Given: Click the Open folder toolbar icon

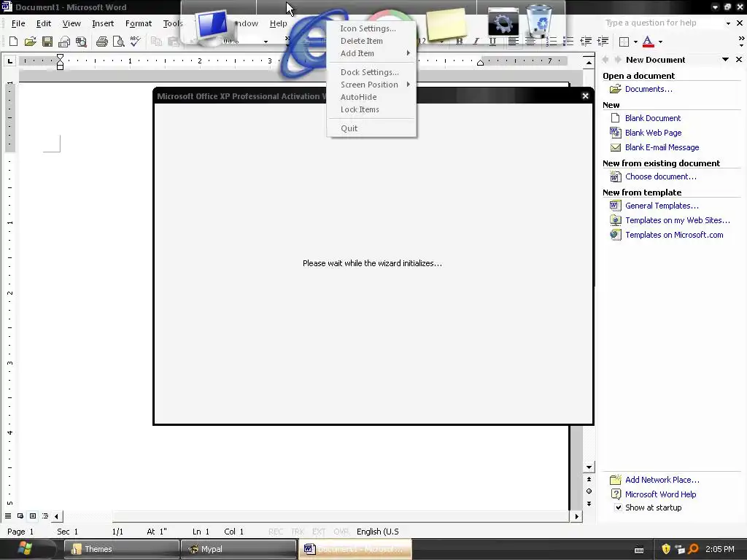Looking at the screenshot, I should 31,42.
